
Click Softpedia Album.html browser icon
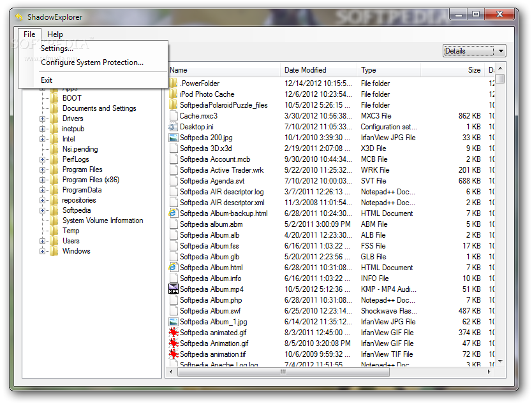[x=173, y=268]
